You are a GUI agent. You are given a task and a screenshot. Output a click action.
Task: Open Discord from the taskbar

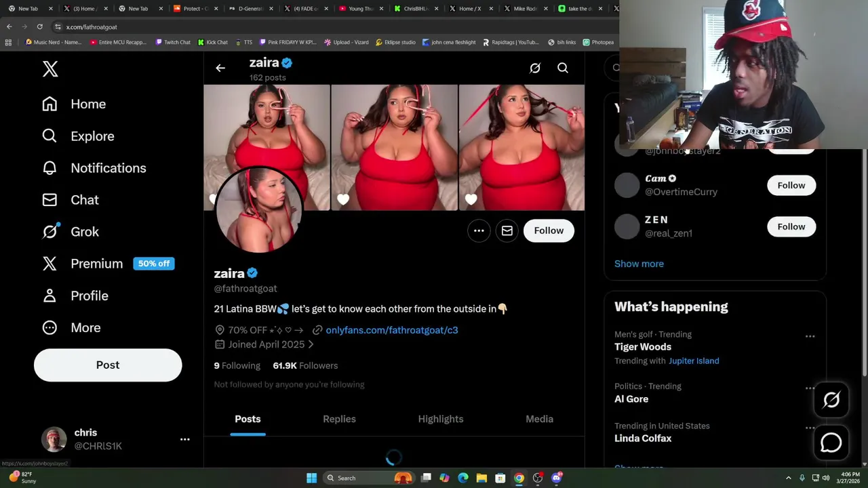pos(557,478)
